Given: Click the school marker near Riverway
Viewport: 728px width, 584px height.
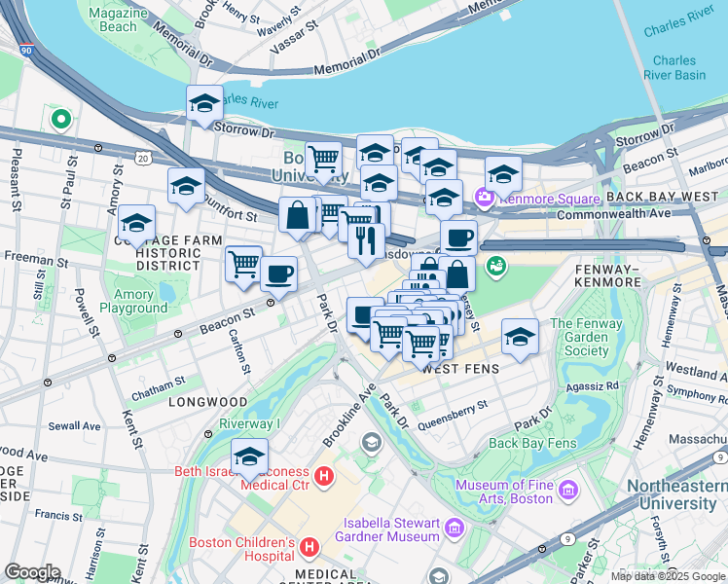Looking at the screenshot, I should [249, 459].
